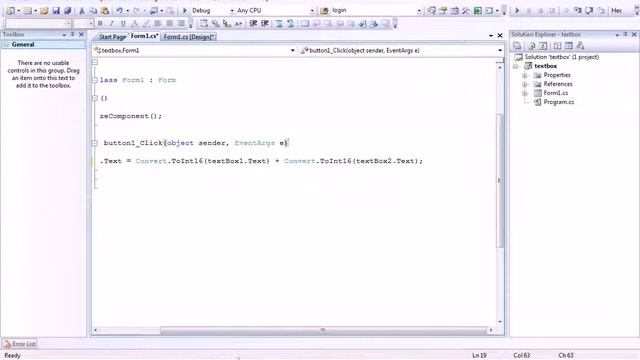Open the Properties Window toolbar icon
Viewport: 640px width, 360px height.
click(x=443, y=11)
